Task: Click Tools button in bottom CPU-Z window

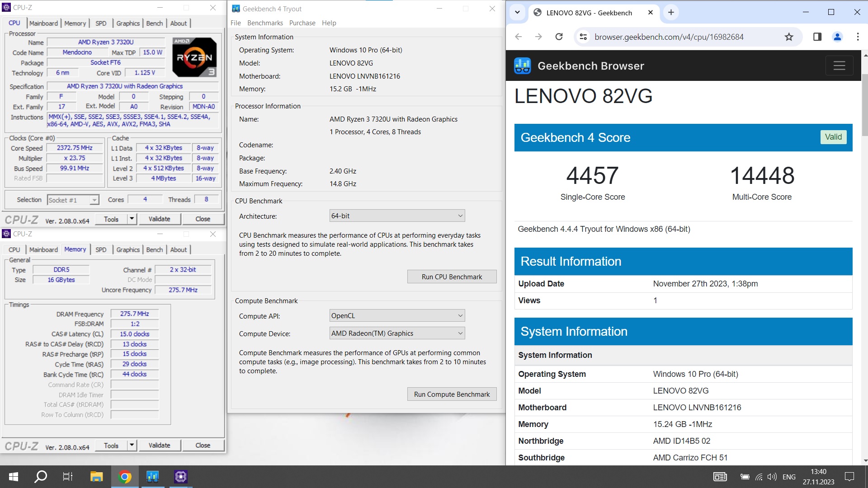Action: tap(111, 446)
